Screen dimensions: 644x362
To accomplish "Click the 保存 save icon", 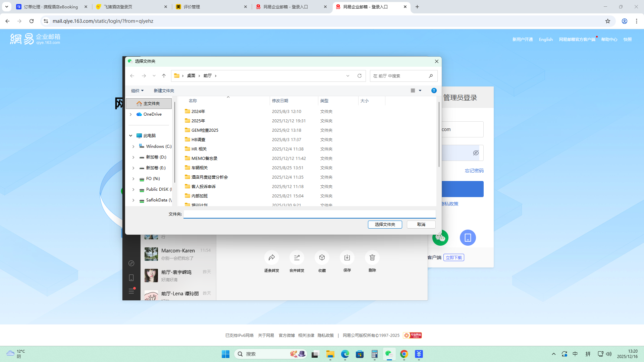I will coord(347,257).
